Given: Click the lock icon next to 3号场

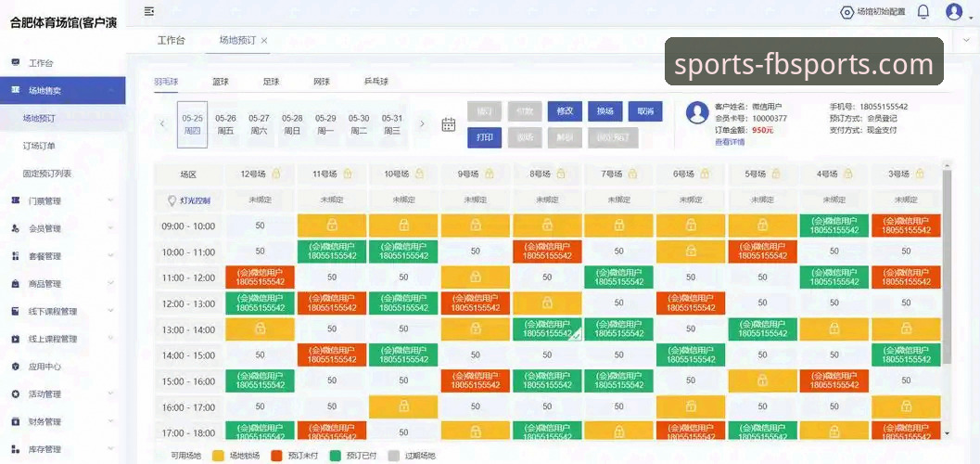Looking at the screenshot, I should click(920, 174).
